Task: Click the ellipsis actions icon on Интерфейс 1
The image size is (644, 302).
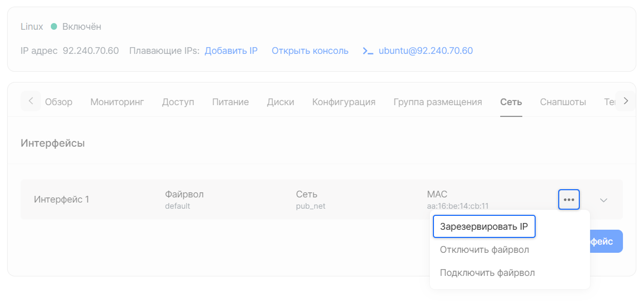Action: click(569, 199)
